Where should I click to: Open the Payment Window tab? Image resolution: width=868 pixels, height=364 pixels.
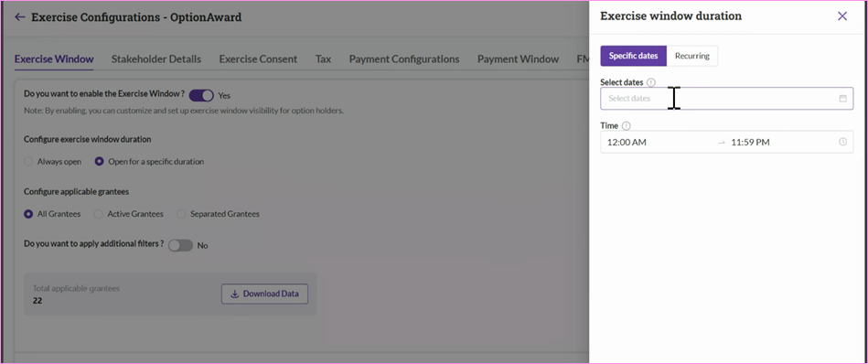point(518,59)
